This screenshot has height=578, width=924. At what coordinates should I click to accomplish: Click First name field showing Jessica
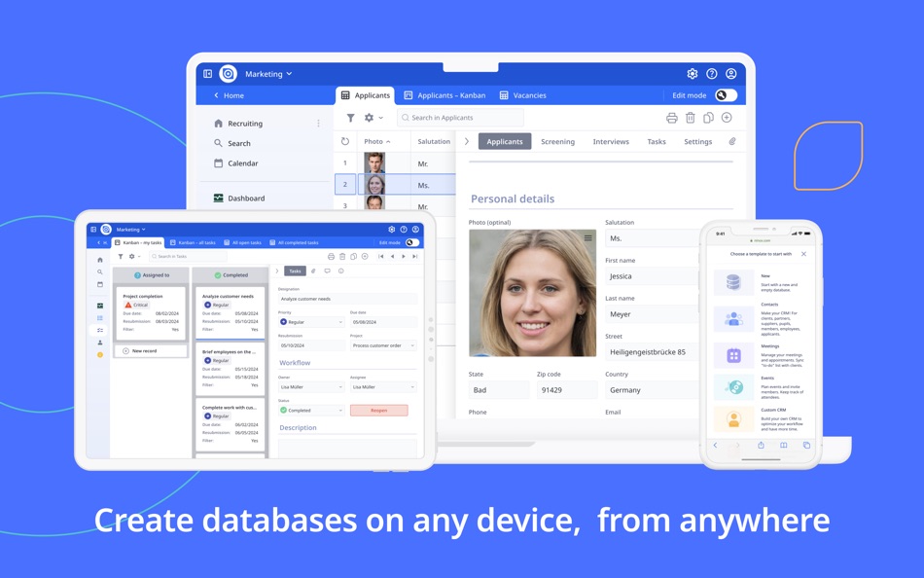click(x=652, y=276)
